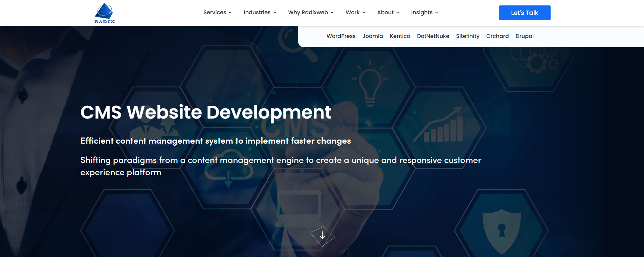644x273 pixels.
Task: Click the CMS Website Development heading
Action: pyautogui.click(x=206, y=112)
